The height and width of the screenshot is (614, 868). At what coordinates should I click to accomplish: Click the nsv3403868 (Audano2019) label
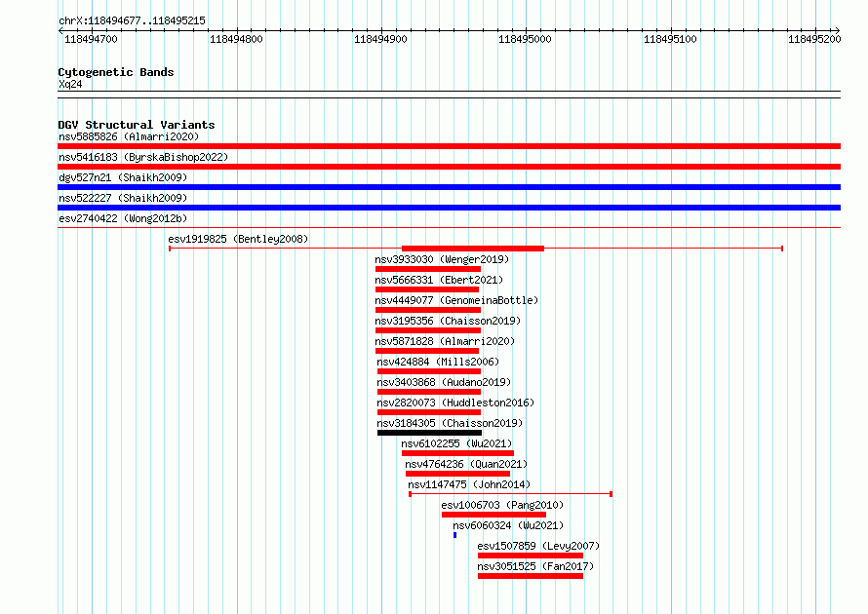coord(444,382)
